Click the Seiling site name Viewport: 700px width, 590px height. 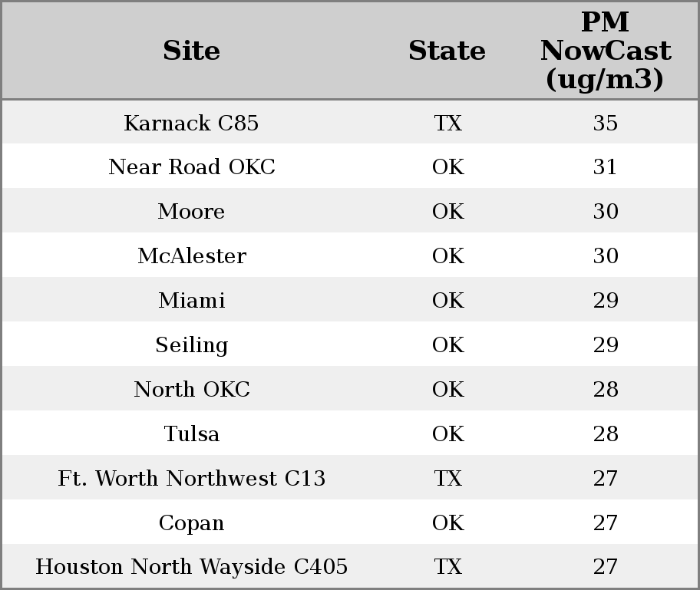click(192, 345)
